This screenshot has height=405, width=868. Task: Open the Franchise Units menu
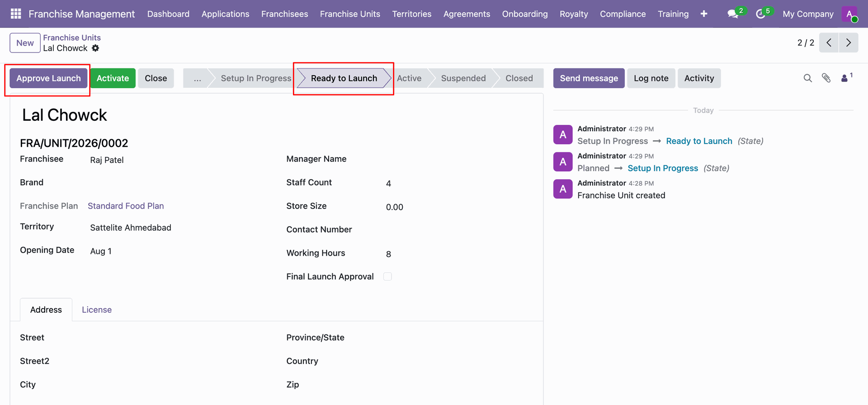[350, 14]
